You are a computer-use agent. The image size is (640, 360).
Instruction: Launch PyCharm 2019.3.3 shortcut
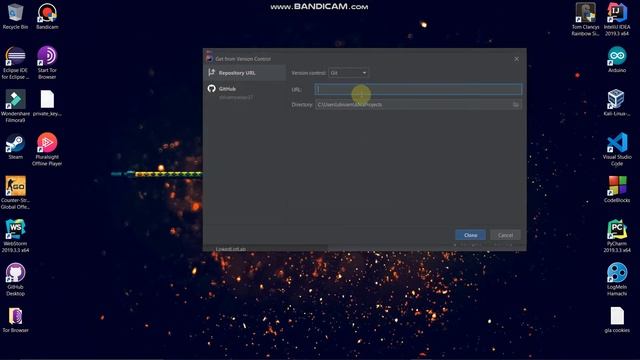[617, 236]
